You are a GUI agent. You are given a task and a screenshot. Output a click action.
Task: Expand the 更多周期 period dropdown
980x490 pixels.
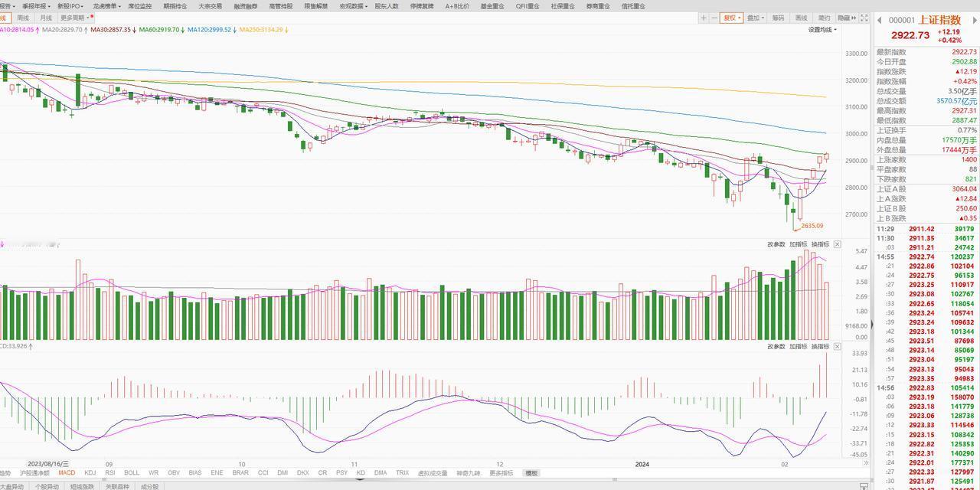pos(76,18)
